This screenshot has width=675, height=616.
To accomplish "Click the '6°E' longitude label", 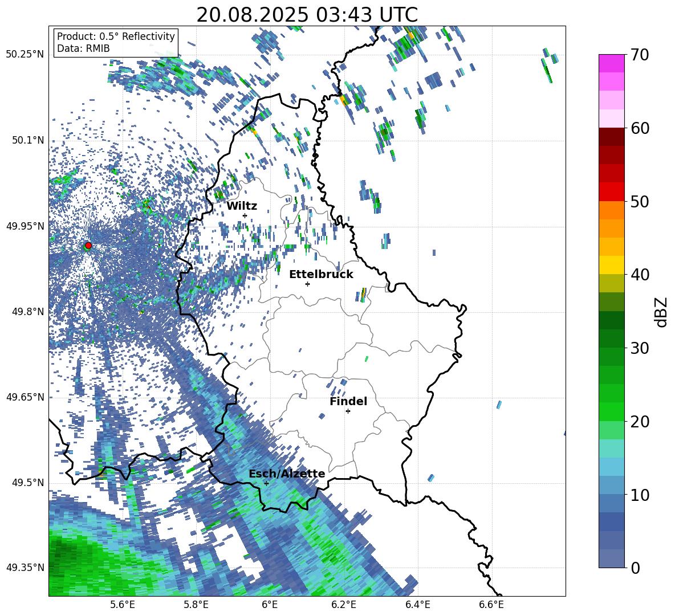I will point(270,605).
